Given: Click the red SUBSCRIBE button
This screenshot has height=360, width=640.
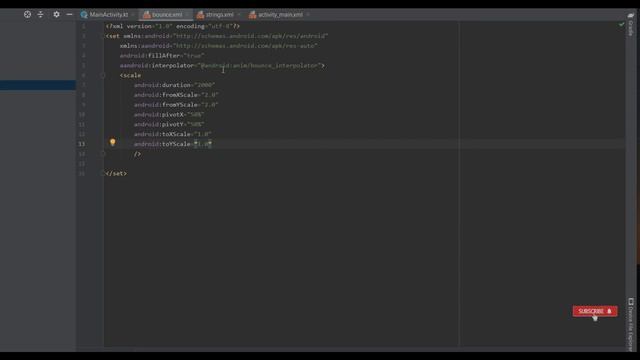Looking at the screenshot, I should coord(595,311).
